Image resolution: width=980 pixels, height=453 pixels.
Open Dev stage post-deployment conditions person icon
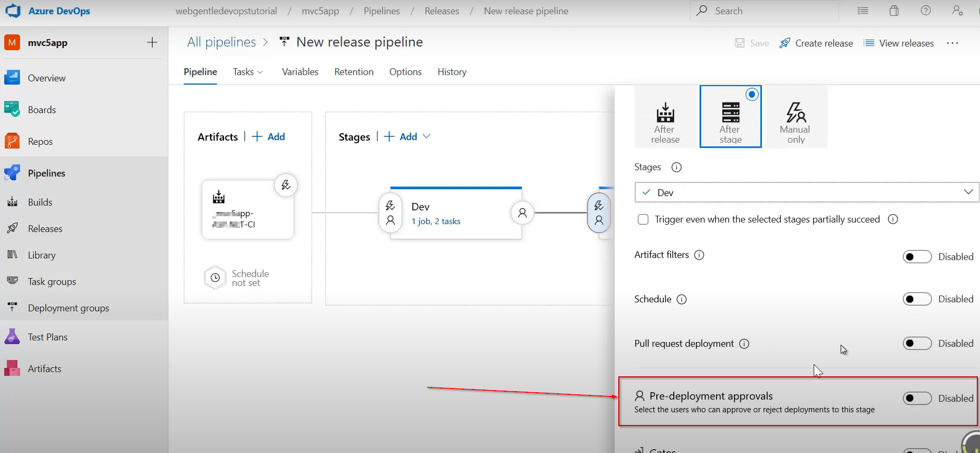tap(522, 212)
